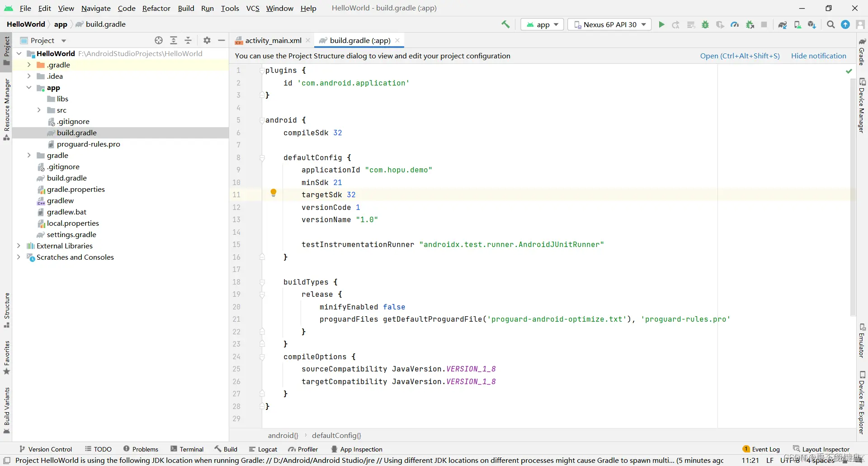This screenshot has height=466, width=868.
Task: Click Expand All in Project panel
Action: (x=174, y=40)
